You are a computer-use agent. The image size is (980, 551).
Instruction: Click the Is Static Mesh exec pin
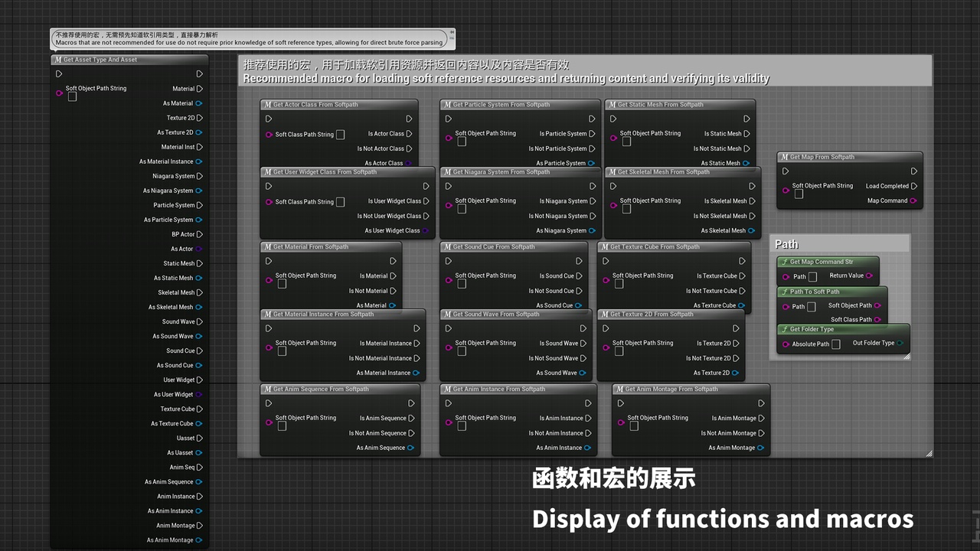coord(746,134)
